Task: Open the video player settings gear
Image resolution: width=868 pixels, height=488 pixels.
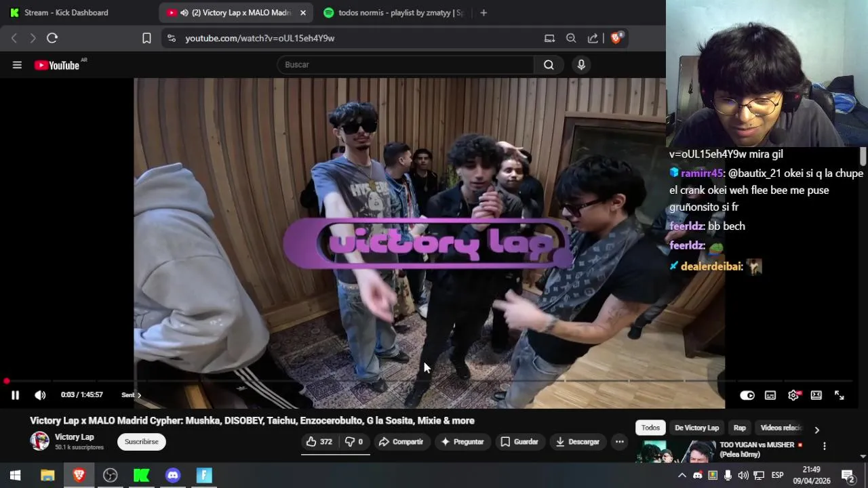Action: tap(793, 395)
